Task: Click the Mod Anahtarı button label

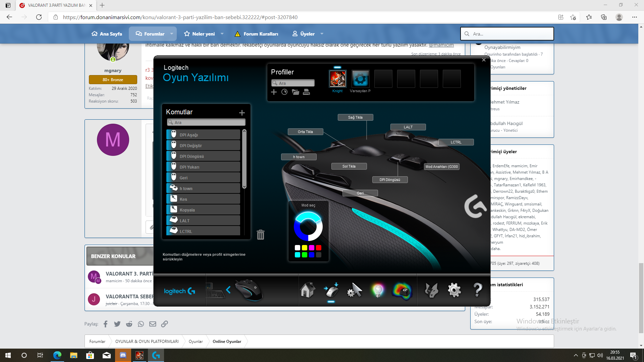Action: (441, 167)
